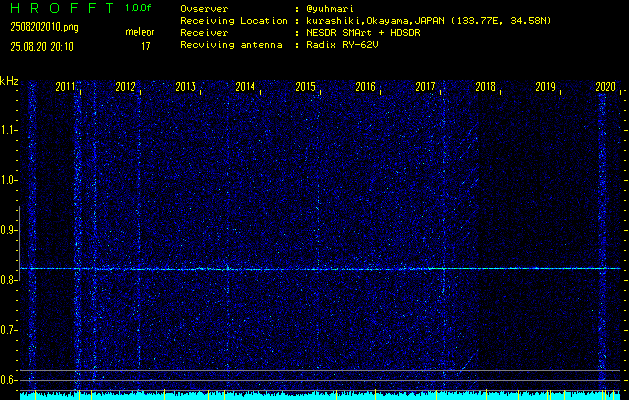Click the Receiver label
The width and height of the screenshot is (629, 400).
(x=204, y=33)
